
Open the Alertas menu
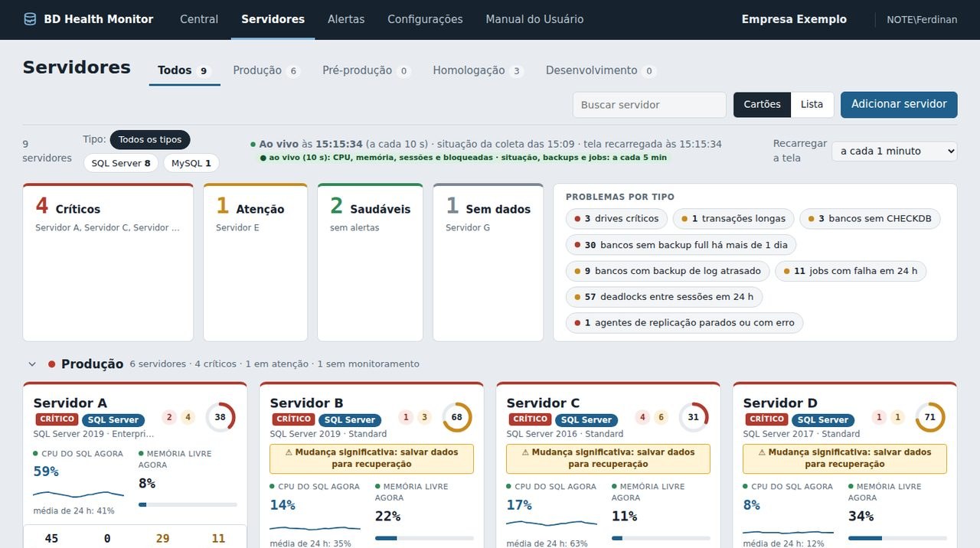click(x=346, y=19)
